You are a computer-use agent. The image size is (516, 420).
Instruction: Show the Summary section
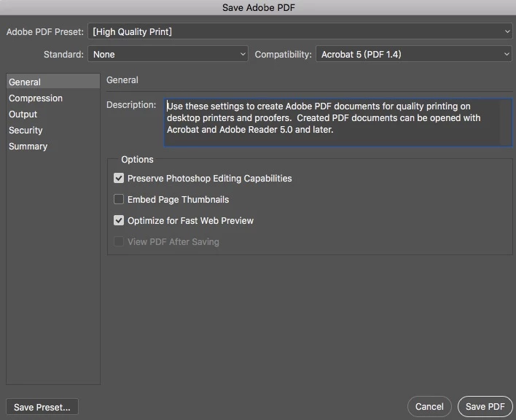[x=53, y=146]
